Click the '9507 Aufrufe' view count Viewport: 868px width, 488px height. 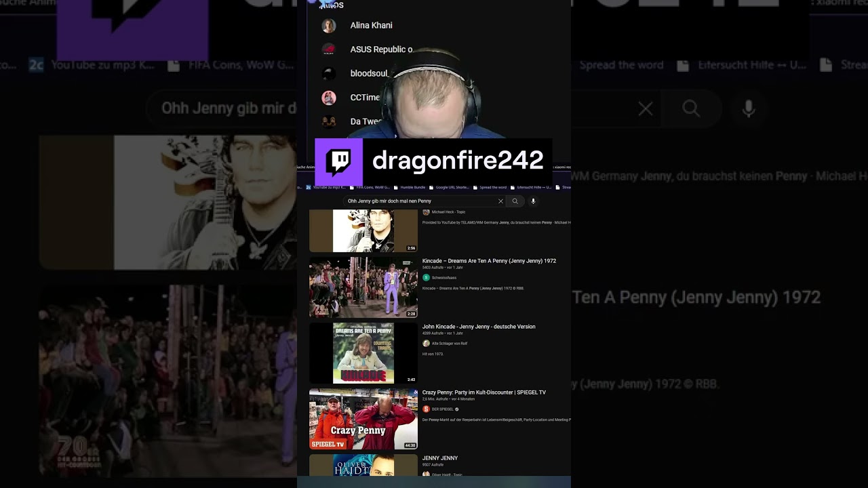(x=433, y=465)
